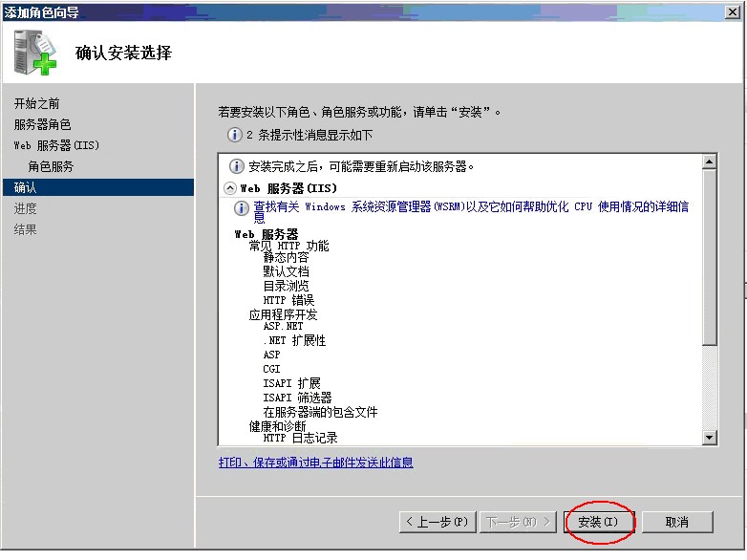Click the Install (安装) button
This screenshot has height=560, width=747.
tap(598, 522)
